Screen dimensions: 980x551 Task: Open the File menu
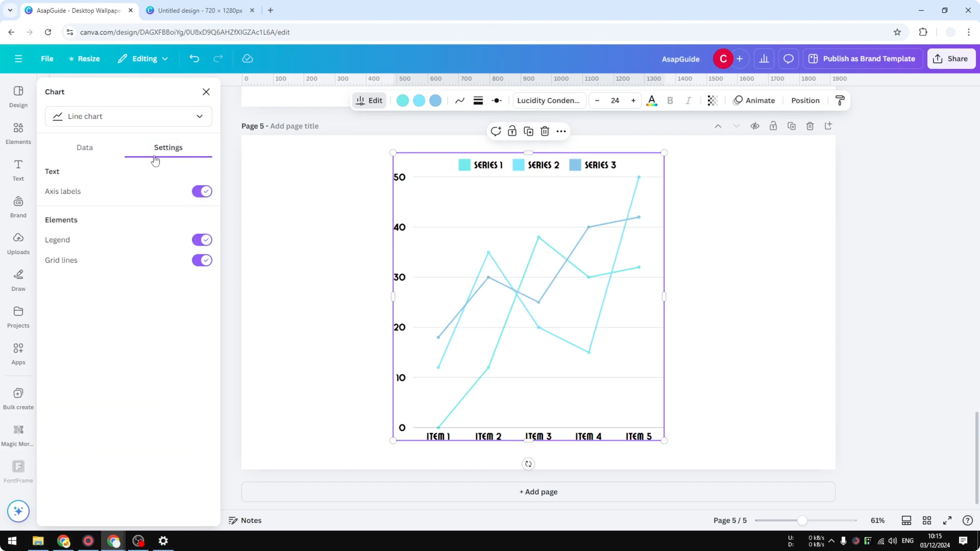point(47,59)
